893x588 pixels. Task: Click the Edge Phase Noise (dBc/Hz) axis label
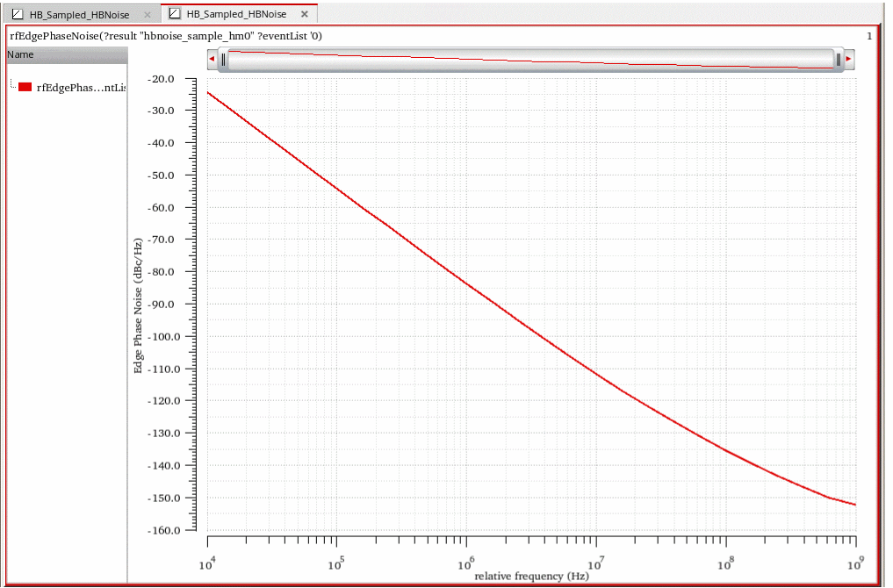click(x=138, y=305)
